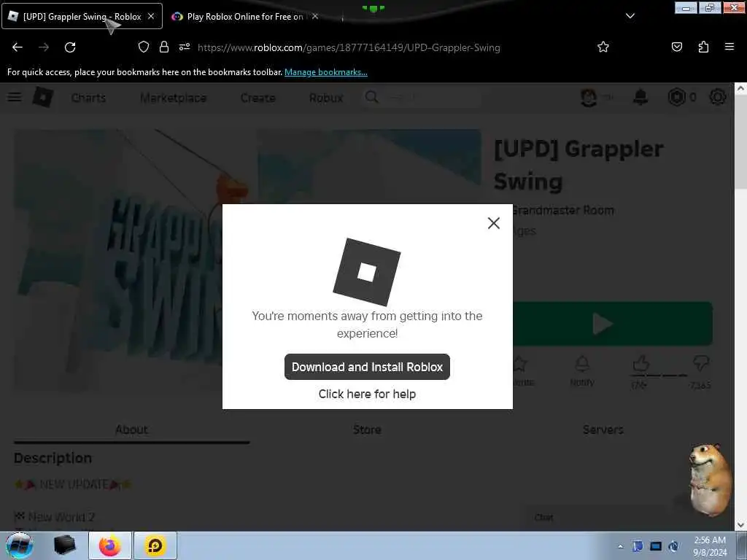
Task: Close the download prompt dialog
Action: tap(494, 223)
